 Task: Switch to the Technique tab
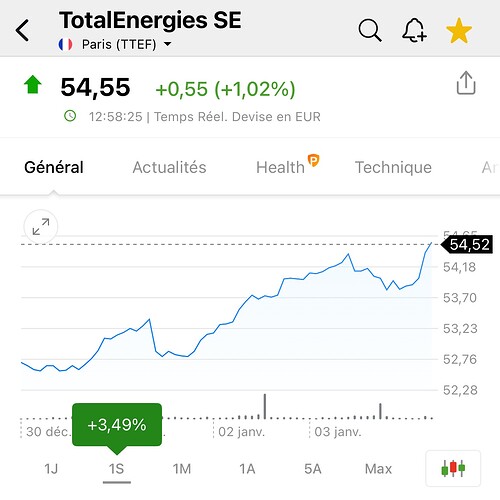[x=393, y=167]
